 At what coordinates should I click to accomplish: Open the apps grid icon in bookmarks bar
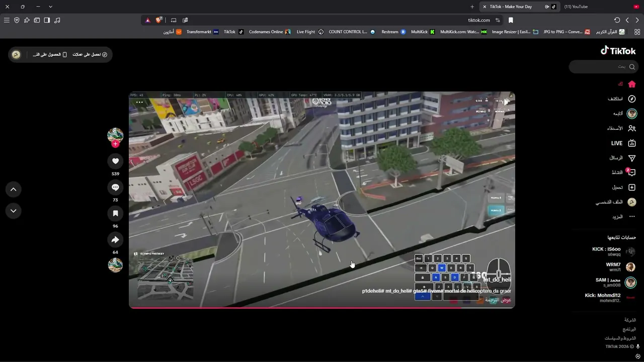pos(637,32)
